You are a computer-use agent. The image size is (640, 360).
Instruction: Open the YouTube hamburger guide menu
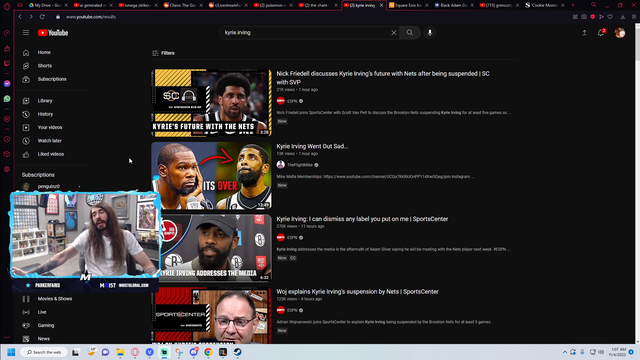tap(26, 33)
